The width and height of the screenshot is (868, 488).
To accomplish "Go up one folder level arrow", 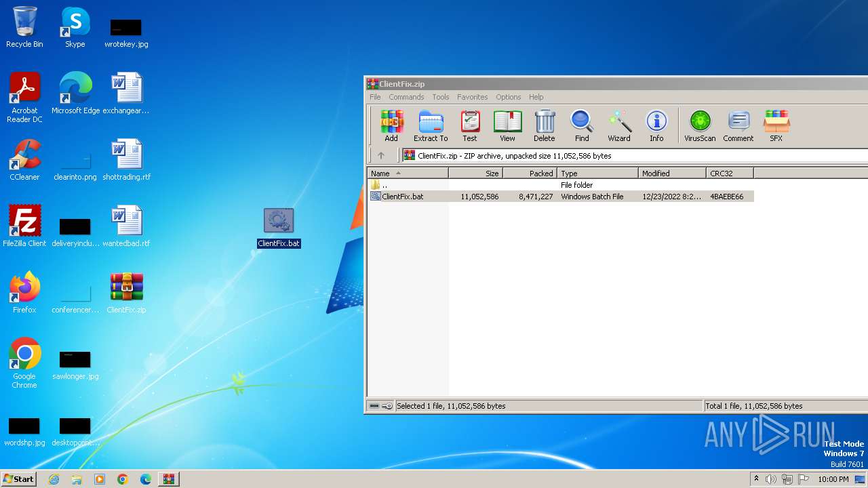I will pyautogui.click(x=381, y=155).
